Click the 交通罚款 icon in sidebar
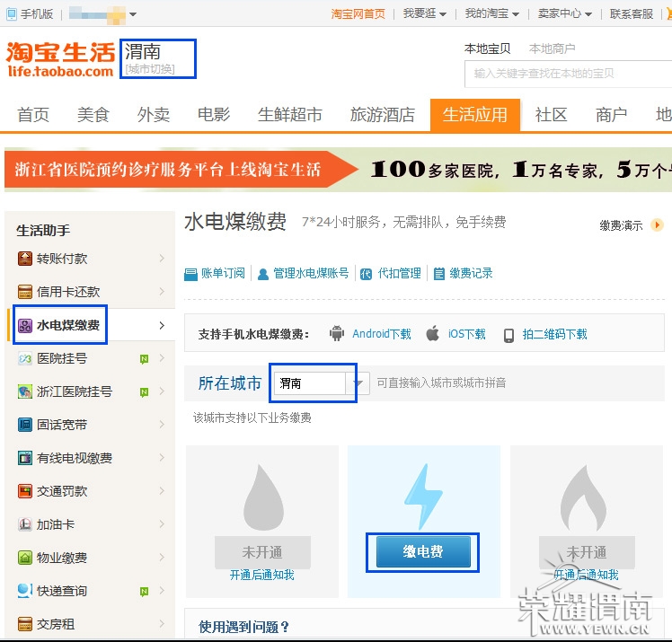Screen dimensions: 672x642 coord(25,491)
